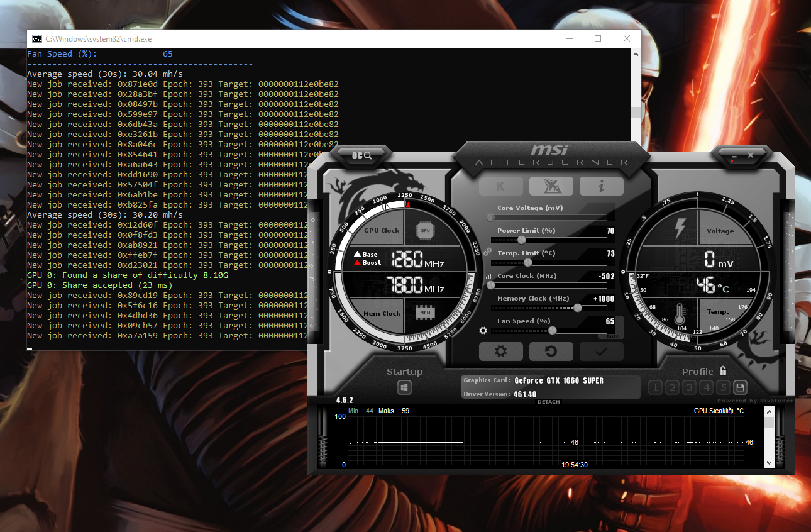Image resolution: width=811 pixels, height=532 pixels.
Task: Click the Power Limit slider handle
Action: coord(521,240)
